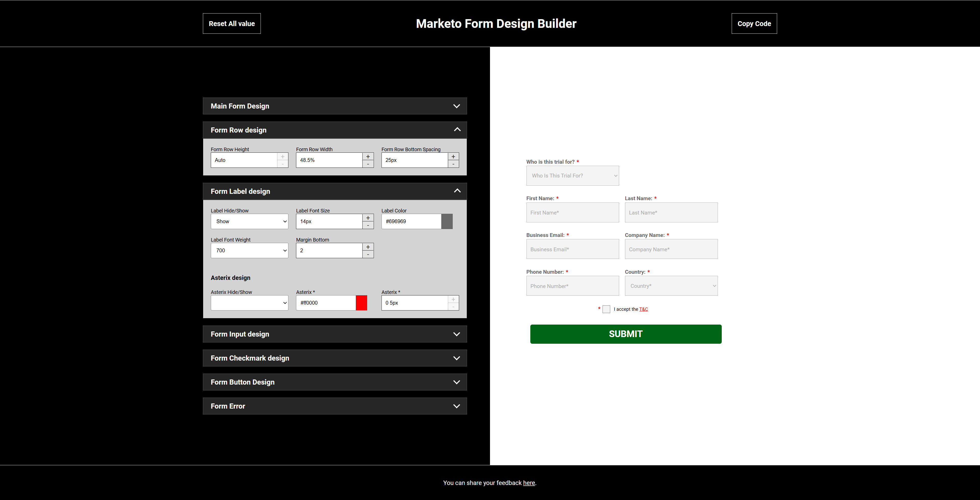Check the I accept T&C checkbox
Screen dimensions: 980x500
click(606, 309)
